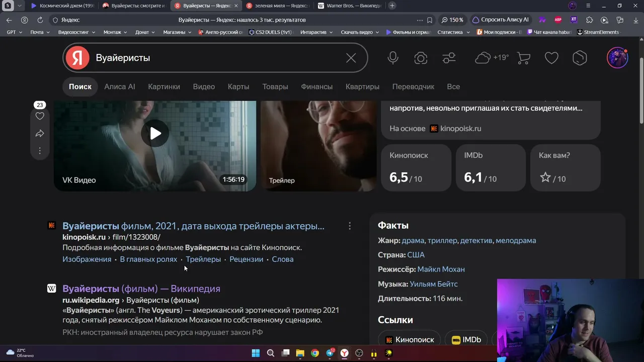
Task: Open image search via the camera icon
Action: pyautogui.click(x=421, y=58)
